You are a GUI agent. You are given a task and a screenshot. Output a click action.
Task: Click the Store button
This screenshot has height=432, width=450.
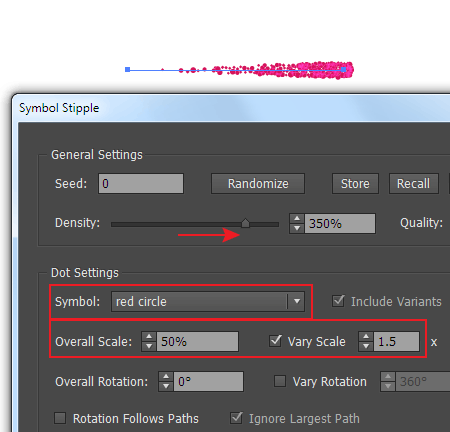coord(355,183)
